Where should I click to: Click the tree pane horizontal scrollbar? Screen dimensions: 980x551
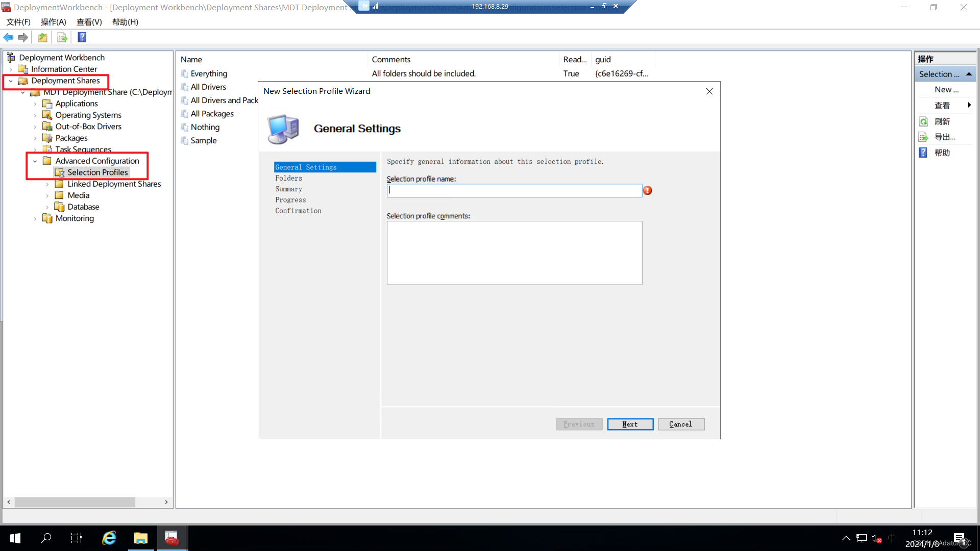click(75, 502)
